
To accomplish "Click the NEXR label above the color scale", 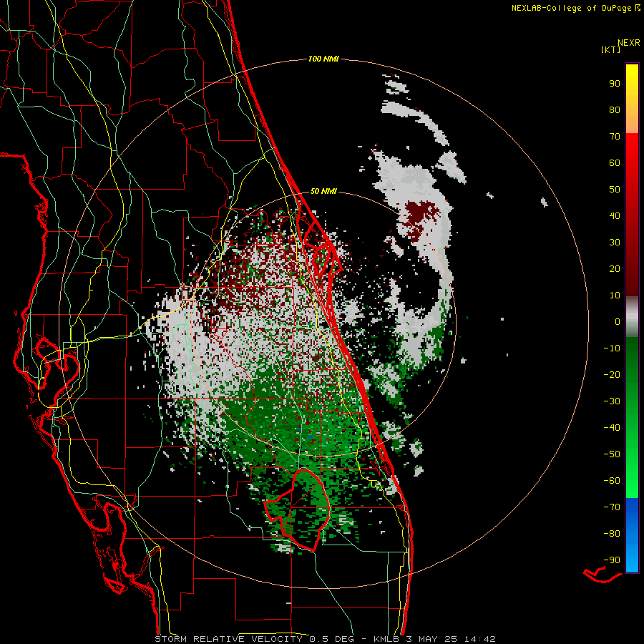I will tap(629, 43).
